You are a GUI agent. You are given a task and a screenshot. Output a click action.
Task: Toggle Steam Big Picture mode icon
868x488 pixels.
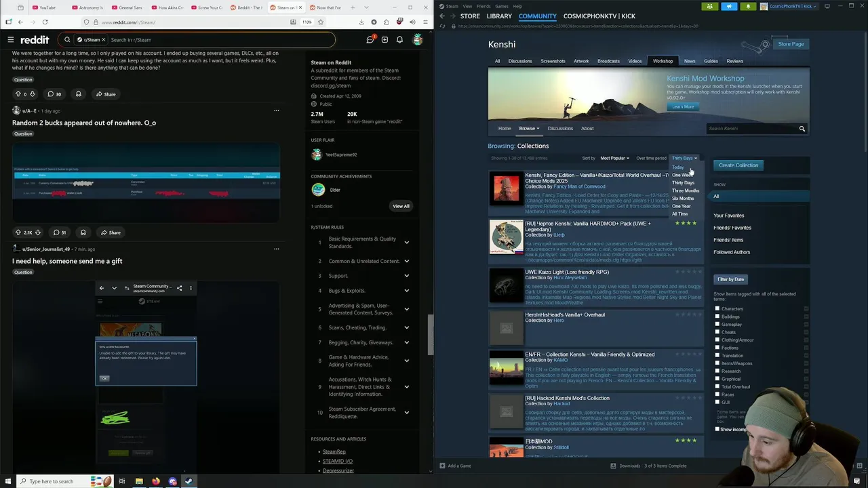(827, 6)
